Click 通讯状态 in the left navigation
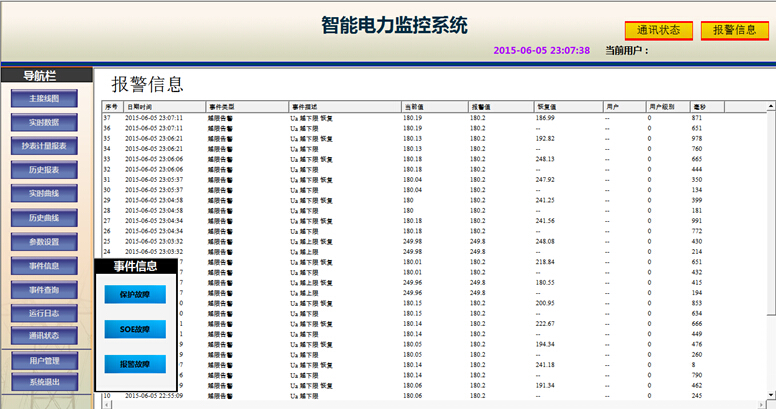This screenshot has width=776, height=409. coord(44,336)
